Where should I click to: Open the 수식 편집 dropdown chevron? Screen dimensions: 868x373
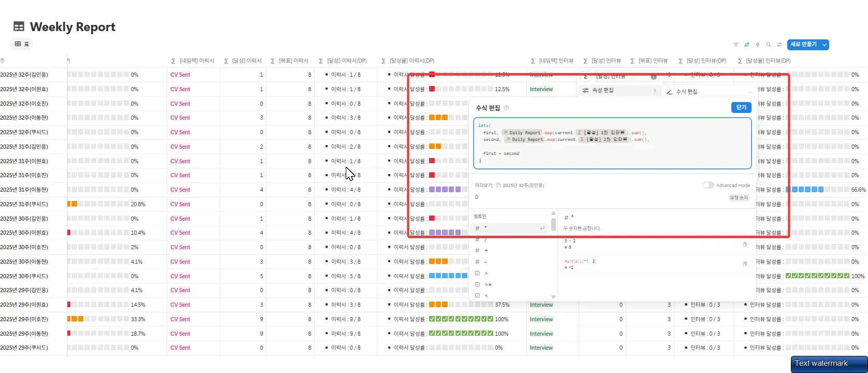749,92
